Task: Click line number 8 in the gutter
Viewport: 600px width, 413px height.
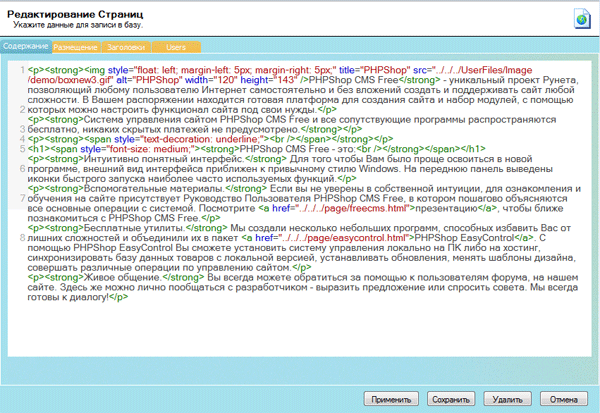Action: coord(23,238)
